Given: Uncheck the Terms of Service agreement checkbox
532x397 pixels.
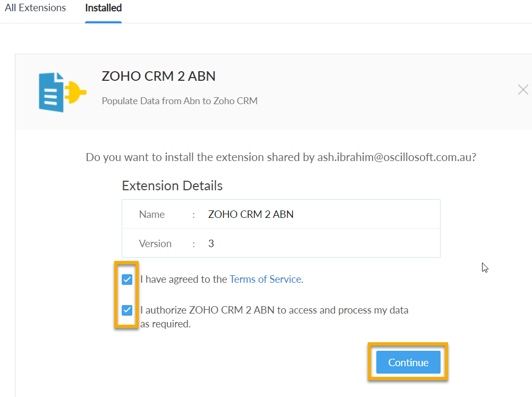Looking at the screenshot, I should (127, 279).
